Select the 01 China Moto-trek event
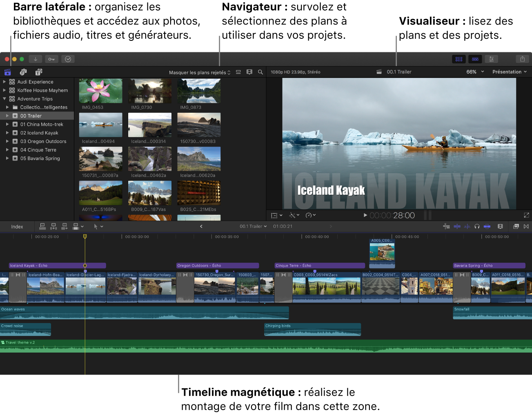This screenshot has height=415, width=532. coord(37,125)
